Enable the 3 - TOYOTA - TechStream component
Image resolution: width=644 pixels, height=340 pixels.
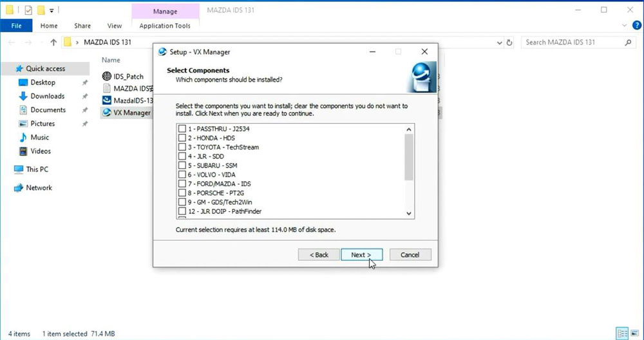pyautogui.click(x=182, y=147)
